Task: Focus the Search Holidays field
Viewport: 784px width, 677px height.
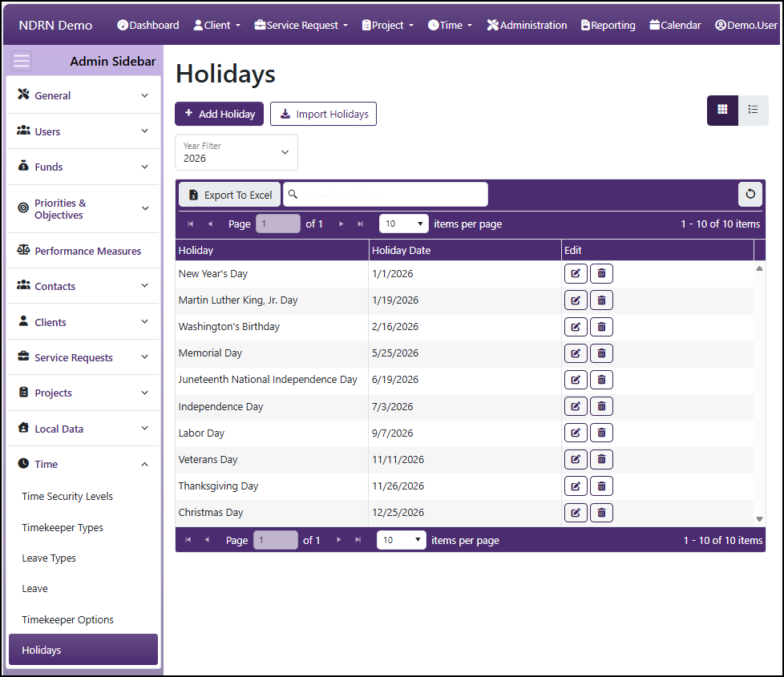Action: pyautogui.click(x=386, y=195)
